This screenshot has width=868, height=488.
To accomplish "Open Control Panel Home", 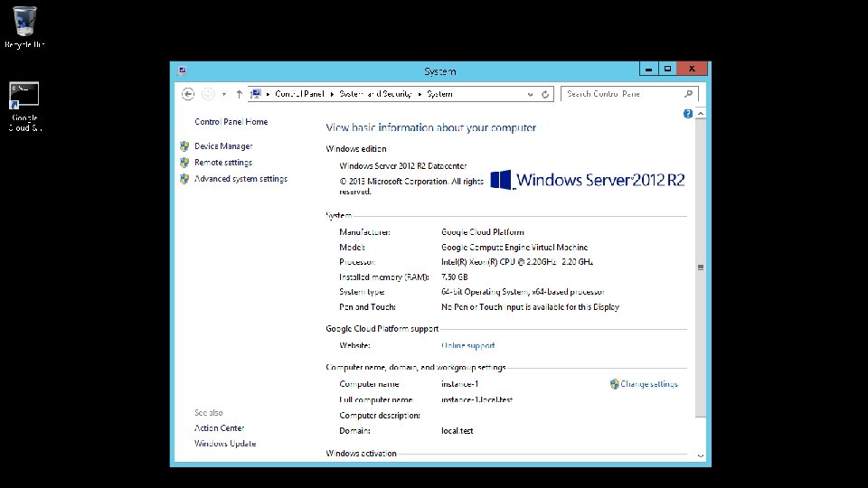I will pos(231,122).
